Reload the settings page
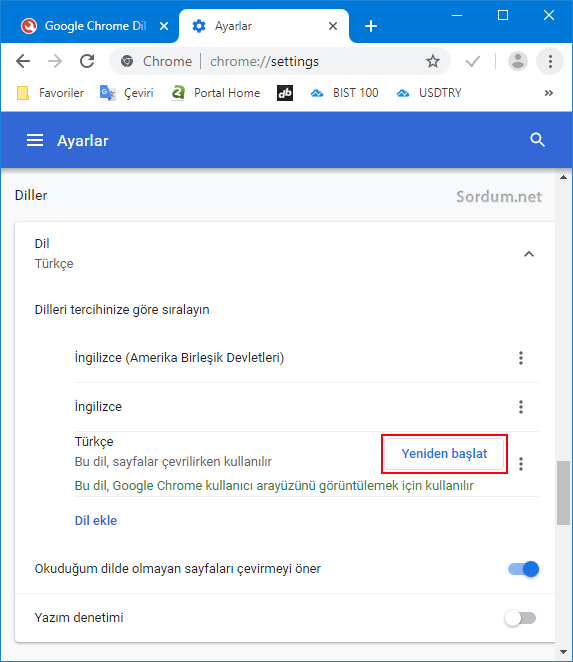This screenshot has width=573, height=662. (87, 61)
